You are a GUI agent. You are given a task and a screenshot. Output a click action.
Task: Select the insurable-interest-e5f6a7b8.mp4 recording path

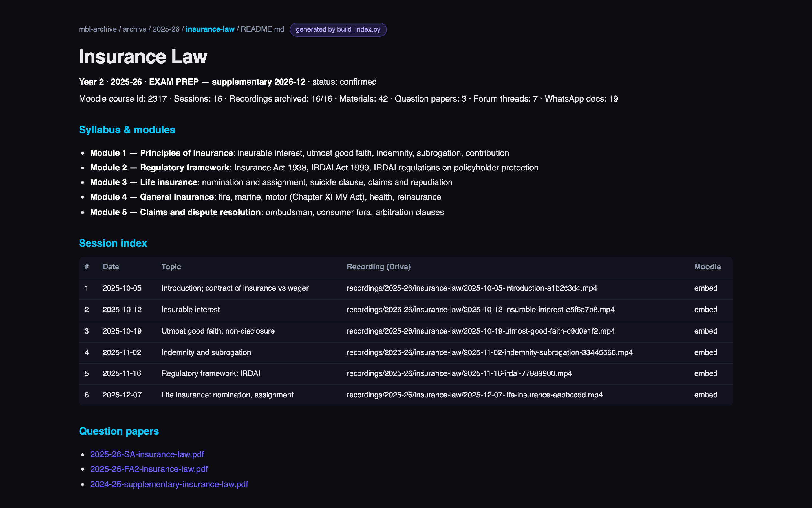(x=480, y=310)
